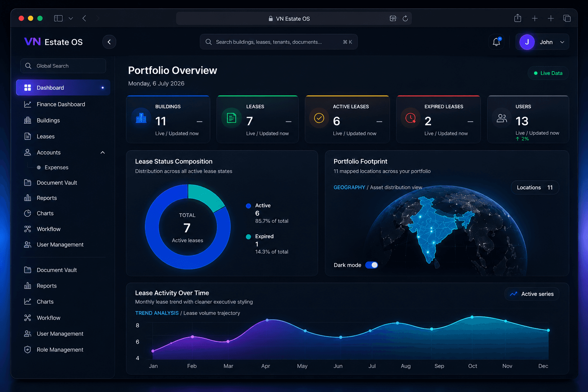Screen dimensions: 588x392
Task: Click the magnifier icon in Global Search
Action: [28, 66]
